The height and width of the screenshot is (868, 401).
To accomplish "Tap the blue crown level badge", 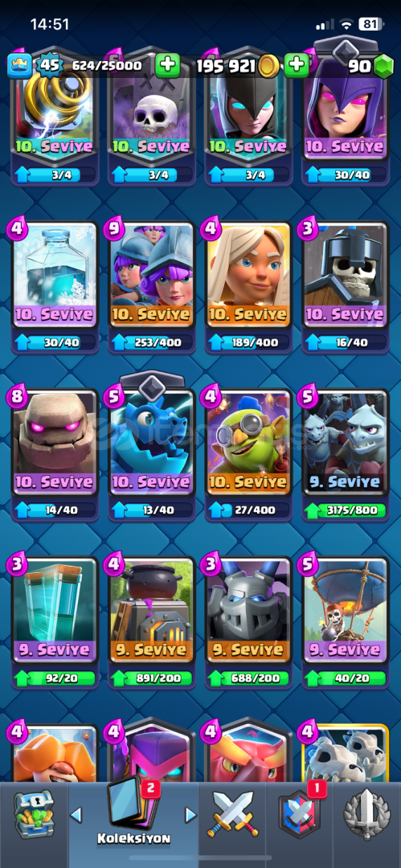I will click(x=18, y=67).
